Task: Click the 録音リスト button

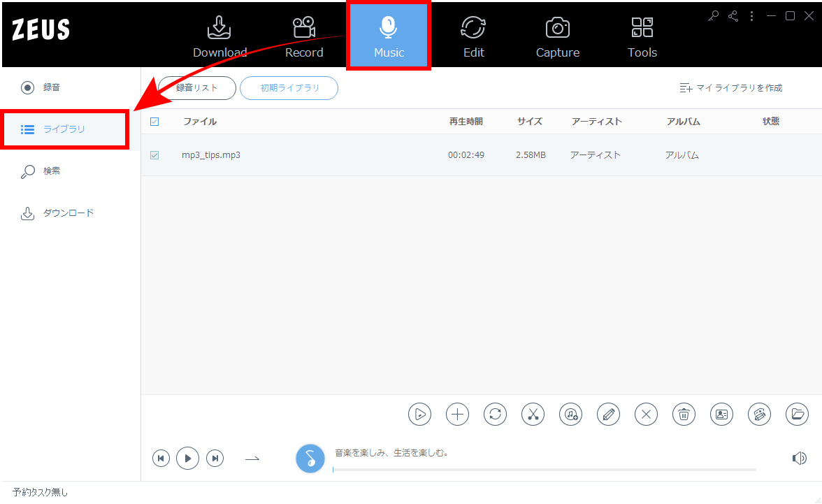Action: [x=197, y=88]
